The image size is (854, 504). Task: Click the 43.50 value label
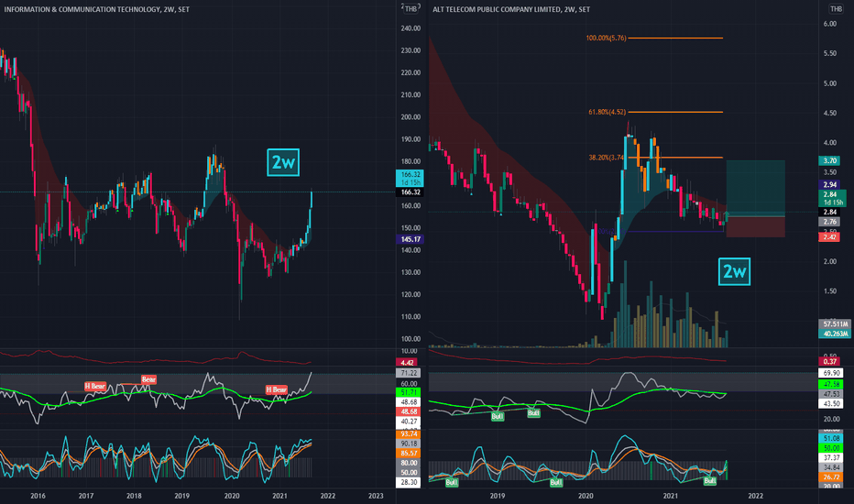[x=831, y=404]
